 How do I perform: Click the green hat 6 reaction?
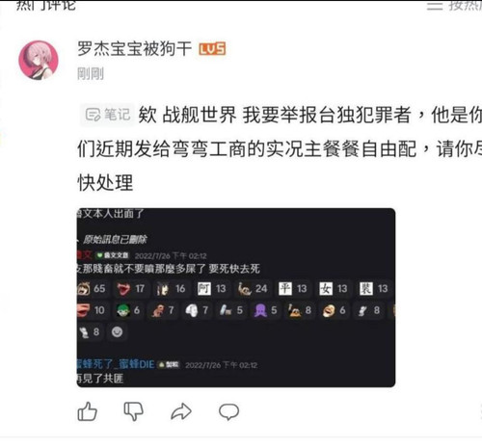128,310
